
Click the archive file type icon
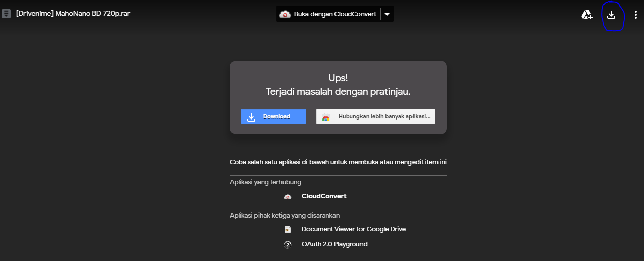point(6,14)
